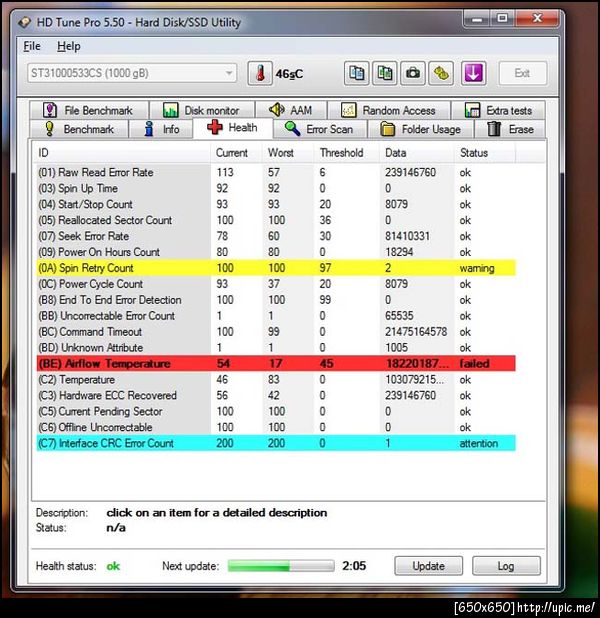Click the copy info to clipboard icon

356,73
